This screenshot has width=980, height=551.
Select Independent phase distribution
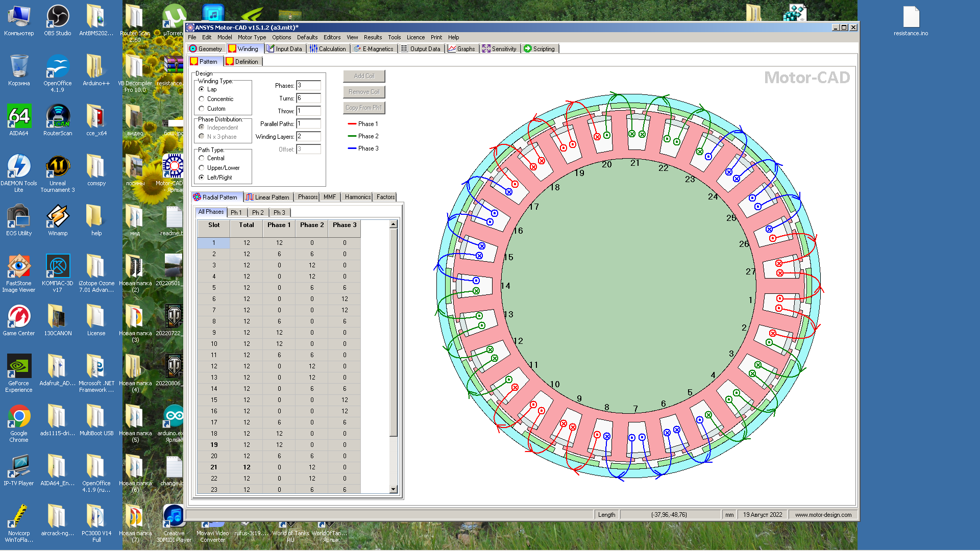(202, 128)
